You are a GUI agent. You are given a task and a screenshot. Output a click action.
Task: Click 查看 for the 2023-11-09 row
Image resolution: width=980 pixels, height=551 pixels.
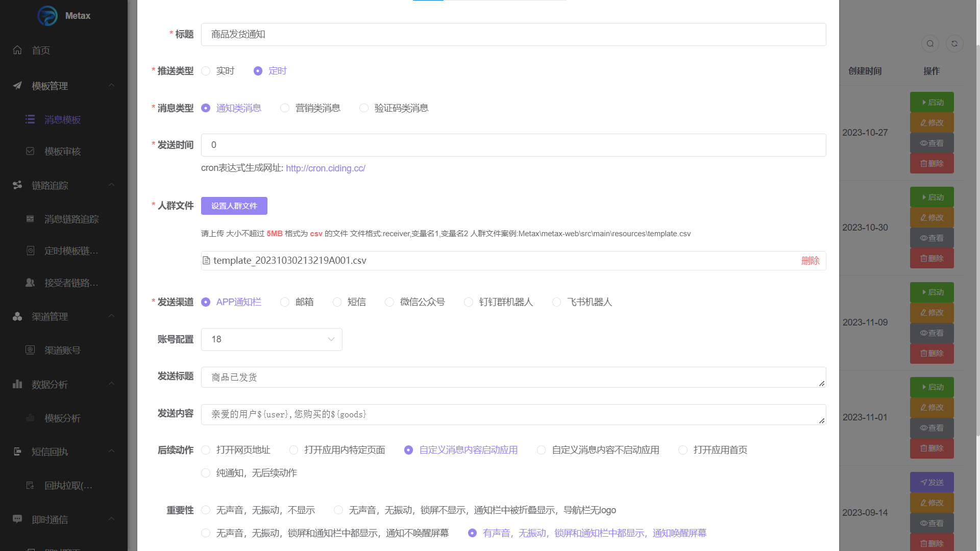[x=932, y=333]
